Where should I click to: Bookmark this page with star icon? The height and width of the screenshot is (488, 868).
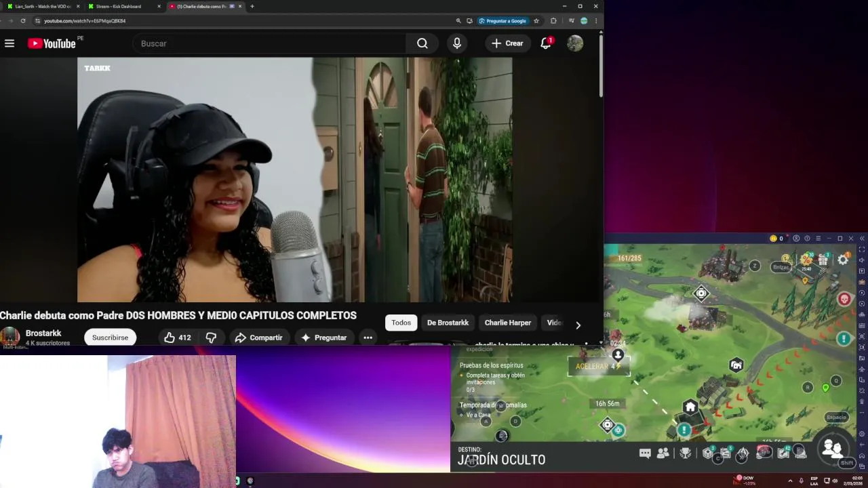click(x=536, y=21)
